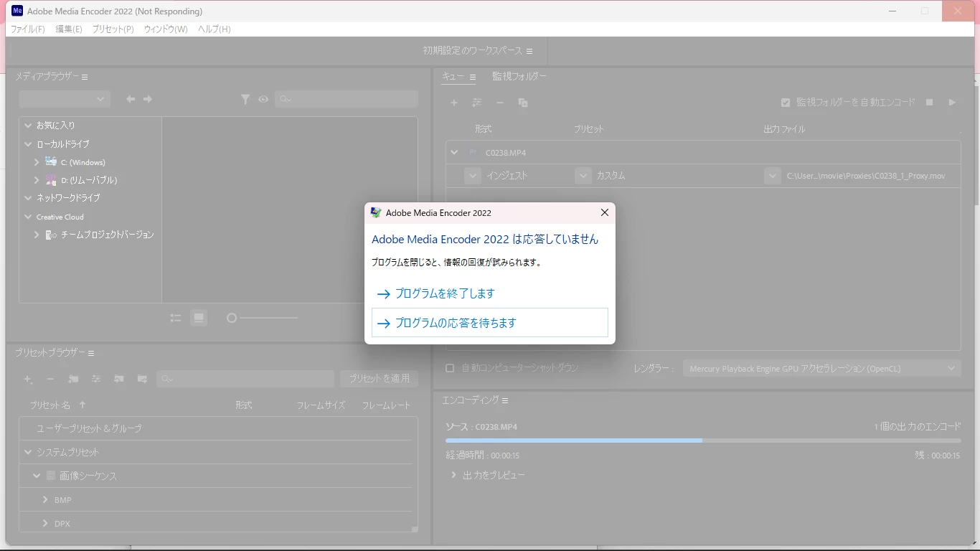Viewport: 980px width, 551px height.
Task: Open the ヘルプ(H) menu
Action: pos(215,29)
